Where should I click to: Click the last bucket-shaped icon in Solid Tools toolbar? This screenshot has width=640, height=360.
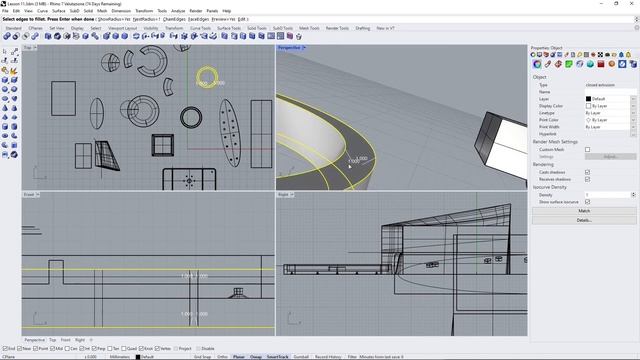(x=299, y=36)
